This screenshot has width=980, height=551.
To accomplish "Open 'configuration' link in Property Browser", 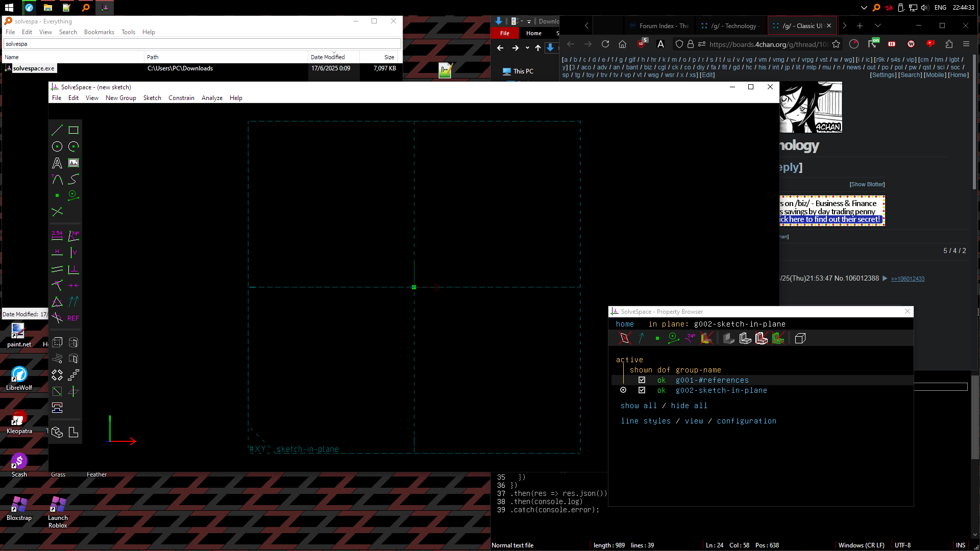I will (x=746, y=421).
